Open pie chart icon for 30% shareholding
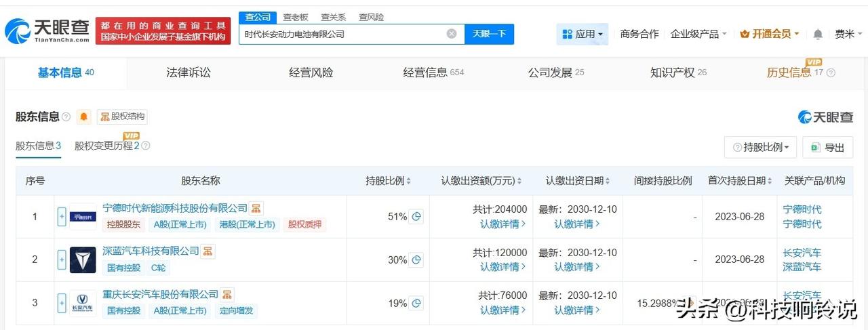Screen dimensions: 868x330 click(416, 260)
